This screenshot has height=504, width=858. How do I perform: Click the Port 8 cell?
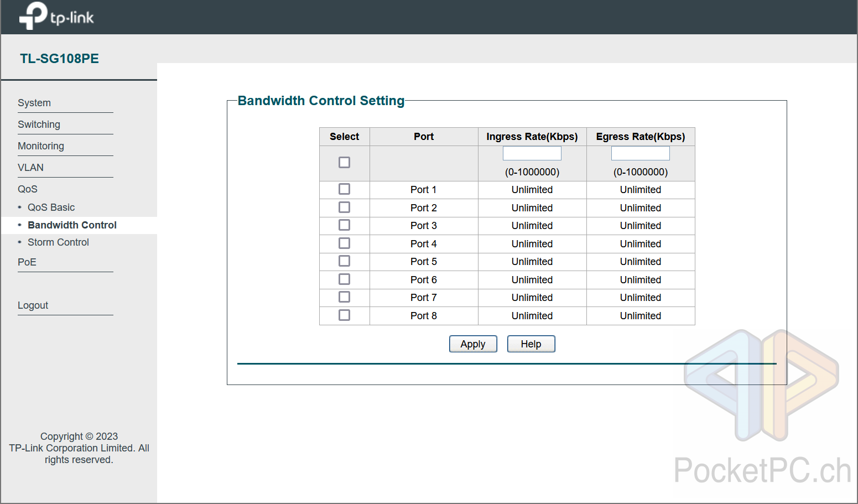(x=424, y=316)
